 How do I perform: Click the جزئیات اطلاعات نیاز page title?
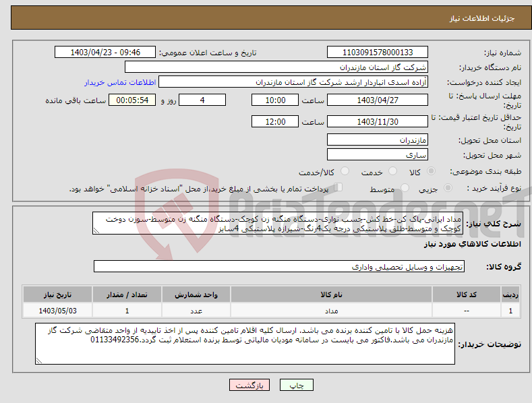pos(482,18)
